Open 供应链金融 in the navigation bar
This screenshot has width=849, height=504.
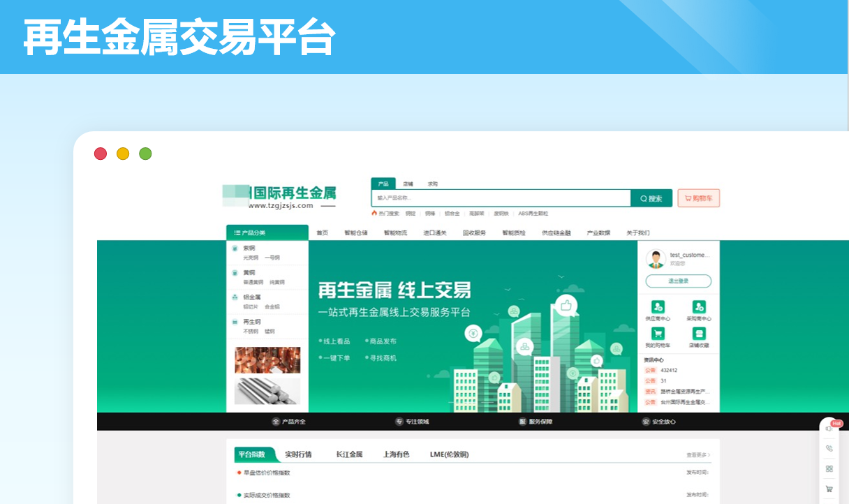click(556, 233)
